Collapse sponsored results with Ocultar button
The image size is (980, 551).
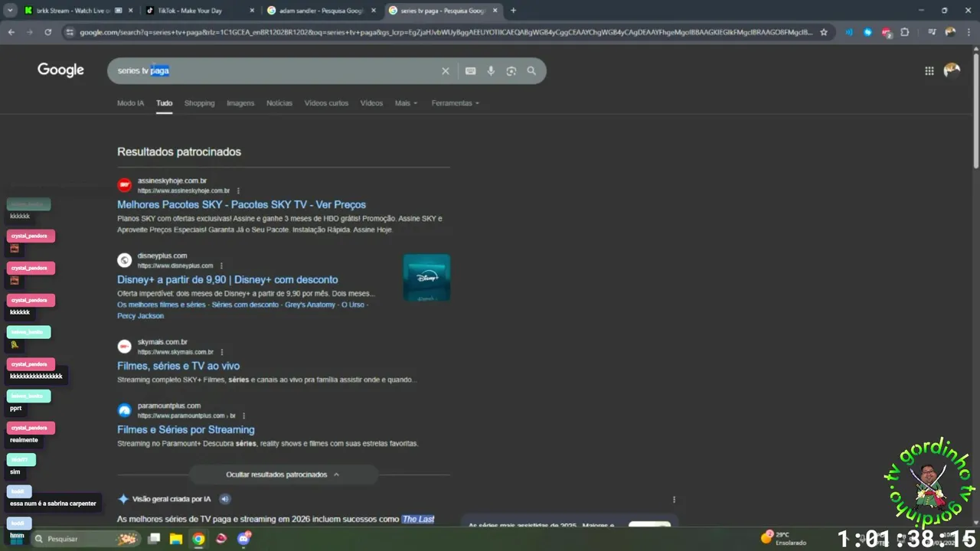pyautogui.click(x=283, y=474)
